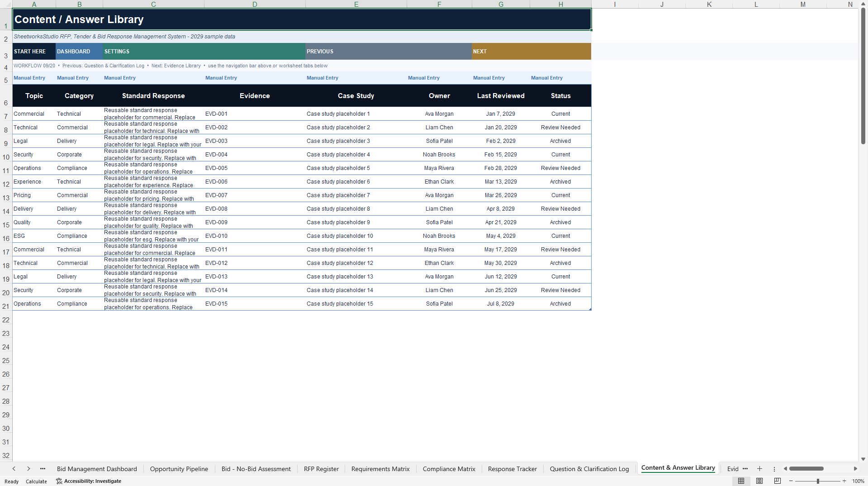This screenshot has width=868, height=486.
Task: Switch to Normal view icon
Action: tap(741, 481)
